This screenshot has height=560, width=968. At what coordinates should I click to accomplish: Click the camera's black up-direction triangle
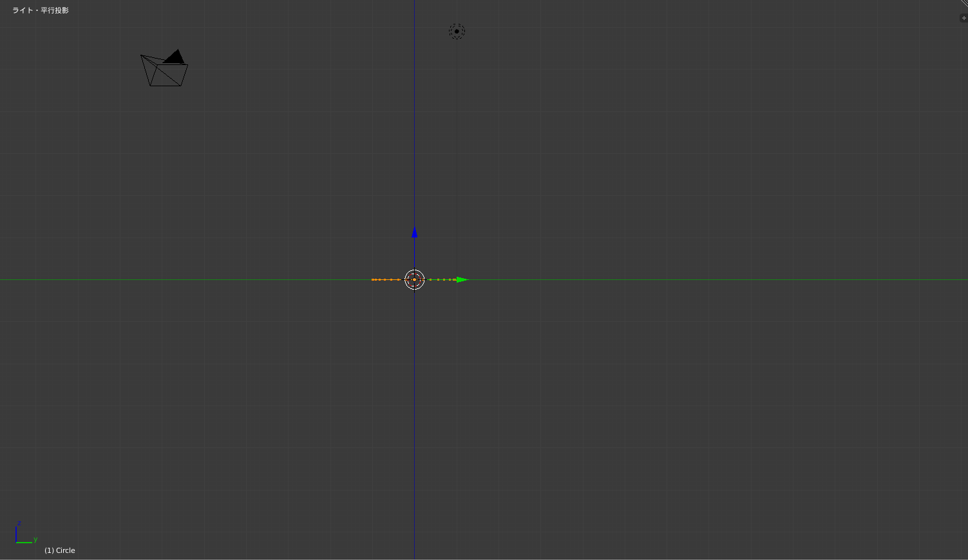point(175,57)
